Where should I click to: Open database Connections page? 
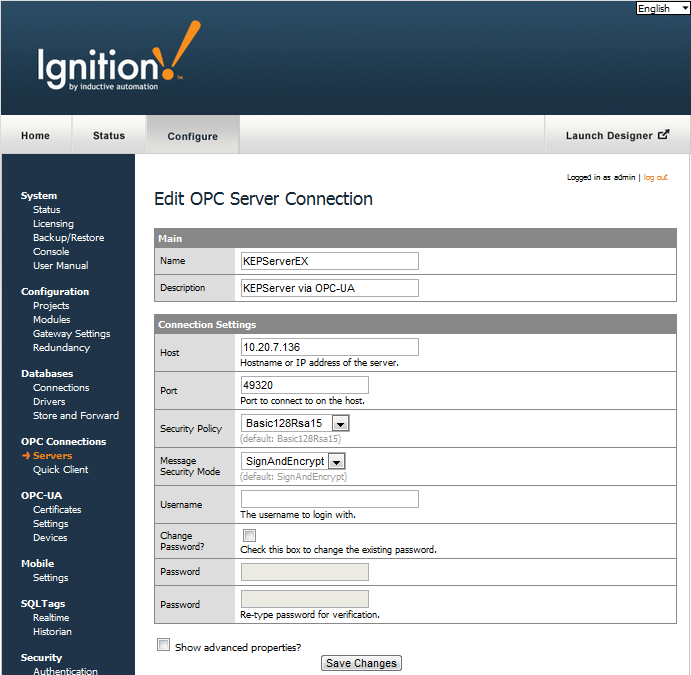pyautogui.click(x=61, y=388)
